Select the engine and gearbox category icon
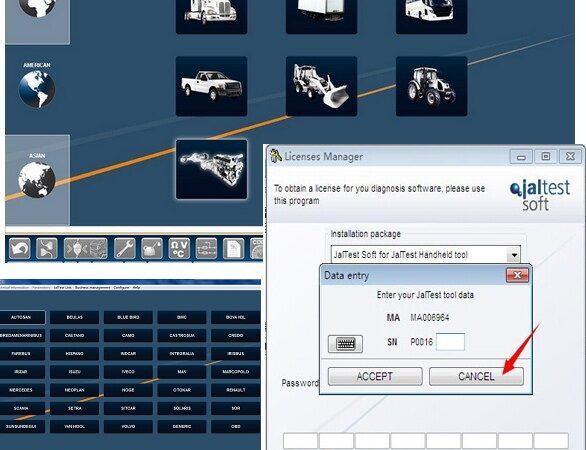Viewport: 586px width, 450px height. pos(211,169)
